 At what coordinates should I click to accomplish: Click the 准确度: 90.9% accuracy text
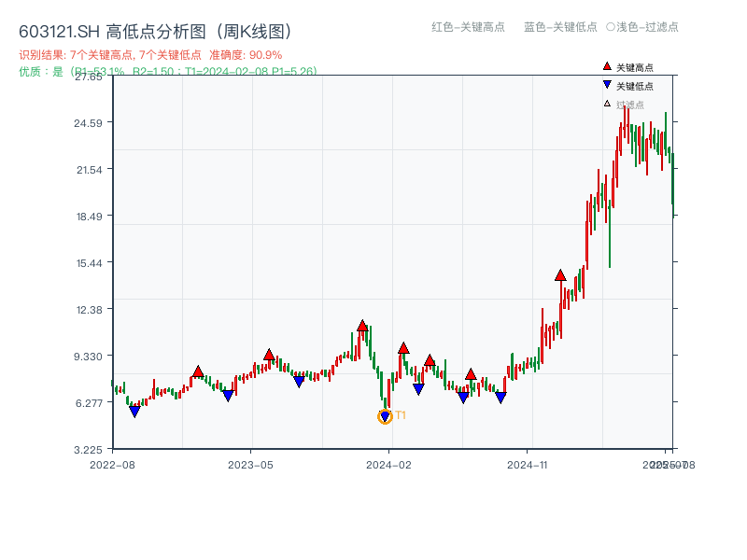coord(243,54)
